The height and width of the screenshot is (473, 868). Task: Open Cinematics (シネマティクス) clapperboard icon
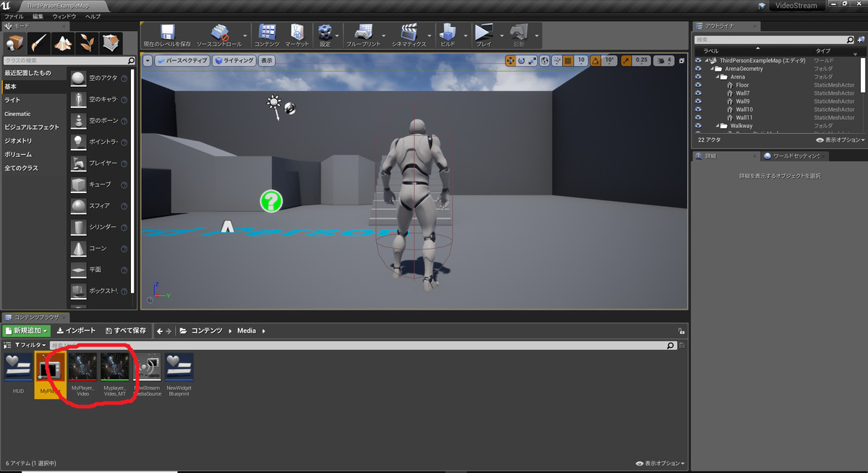point(410,35)
